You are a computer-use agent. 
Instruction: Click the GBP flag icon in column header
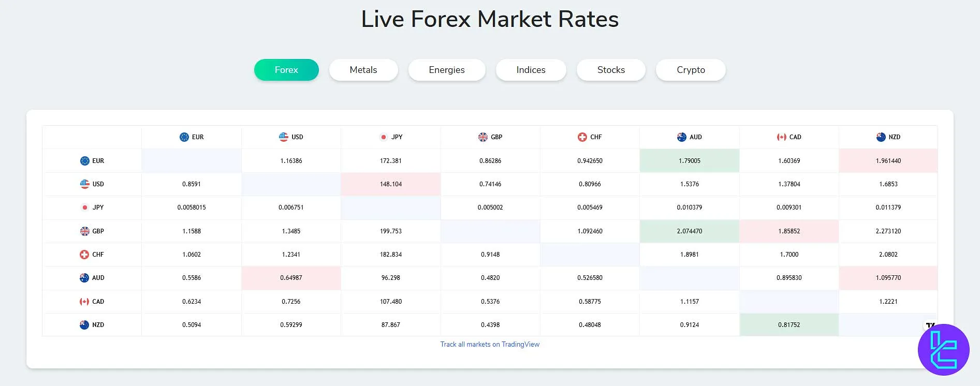pos(483,137)
